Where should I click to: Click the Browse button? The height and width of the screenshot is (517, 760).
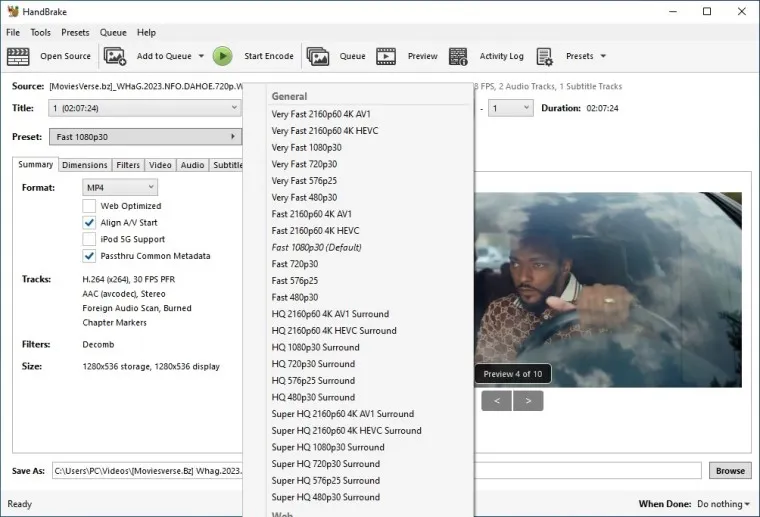coord(730,470)
